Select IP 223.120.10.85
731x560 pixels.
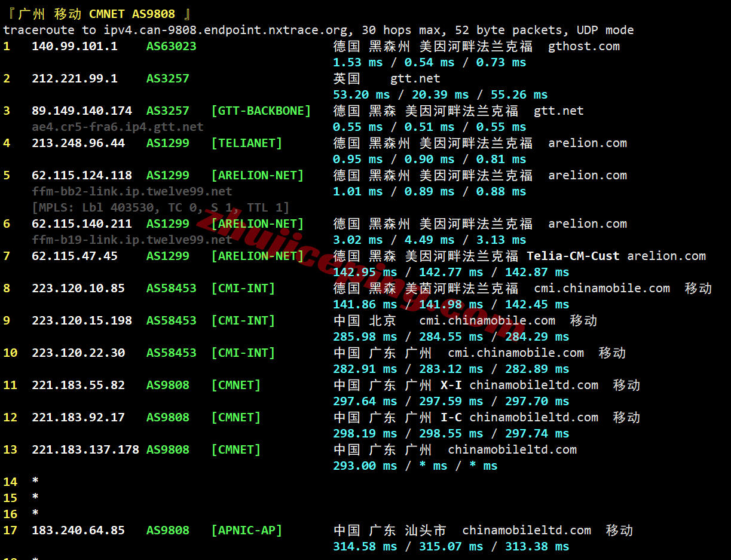[78, 288]
